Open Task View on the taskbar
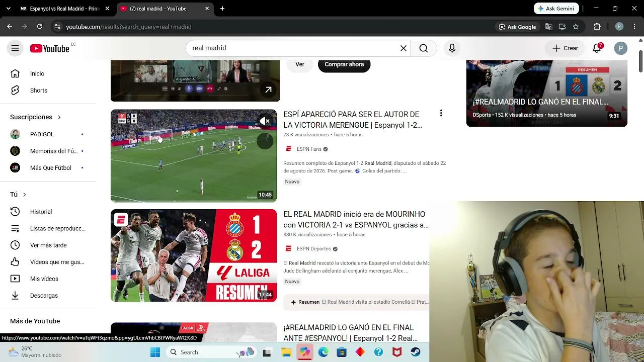The image size is (644, 362). click(267, 352)
